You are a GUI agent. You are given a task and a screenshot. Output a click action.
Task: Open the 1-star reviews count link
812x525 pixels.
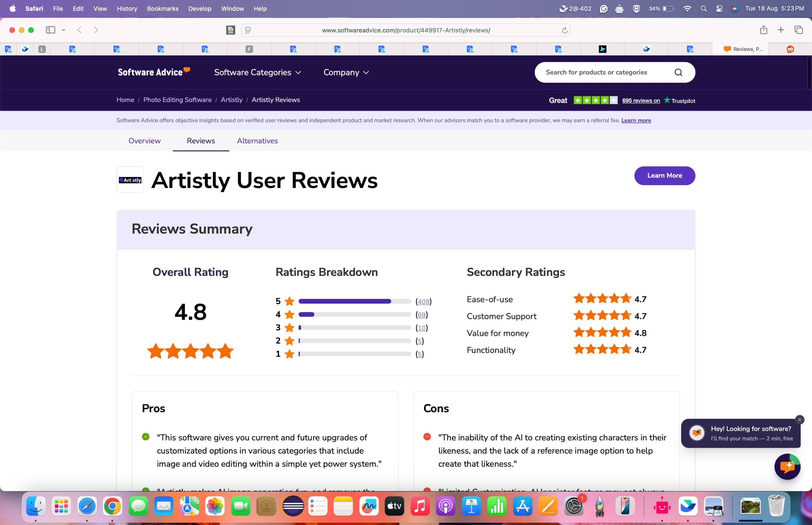419,354
